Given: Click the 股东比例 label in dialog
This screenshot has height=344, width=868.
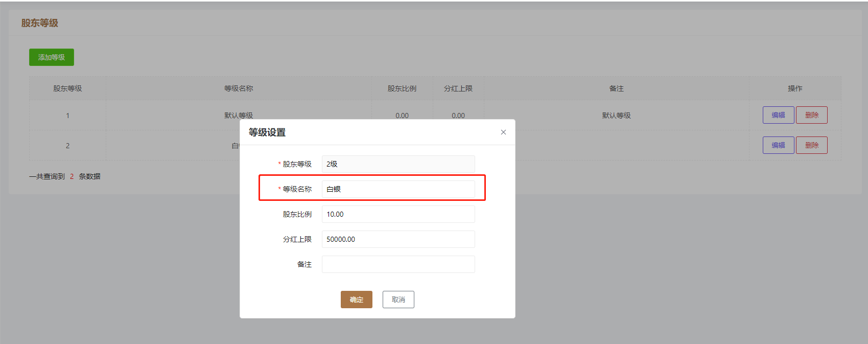Looking at the screenshot, I should [297, 214].
